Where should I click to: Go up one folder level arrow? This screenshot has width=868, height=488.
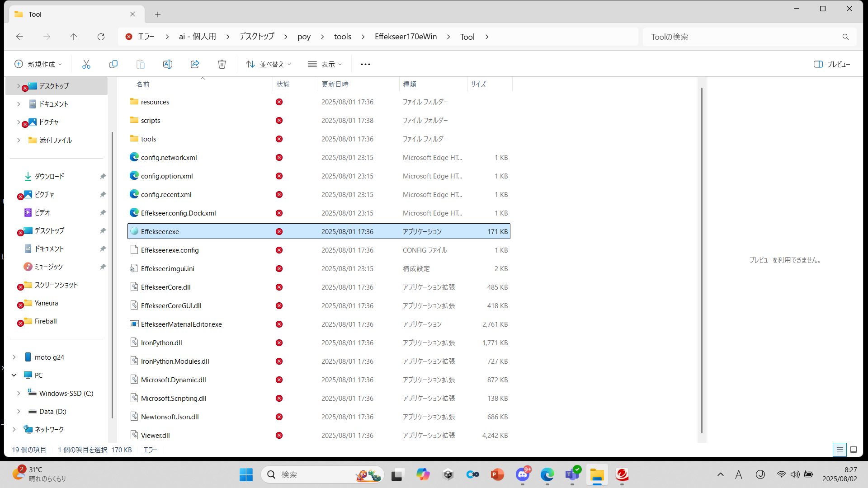point(74,37)
